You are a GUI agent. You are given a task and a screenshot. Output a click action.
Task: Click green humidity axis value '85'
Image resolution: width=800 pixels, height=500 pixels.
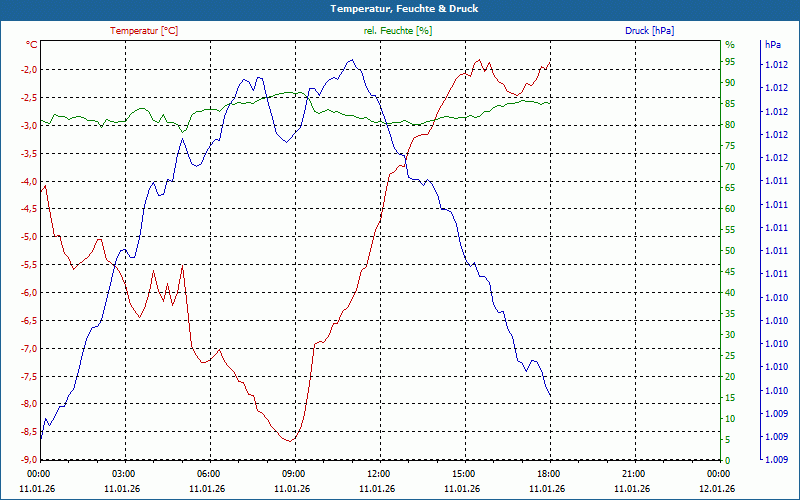730,104
